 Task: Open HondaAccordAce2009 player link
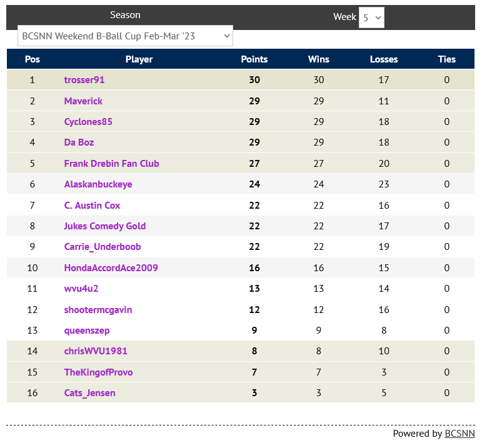(x=111, y=268)
